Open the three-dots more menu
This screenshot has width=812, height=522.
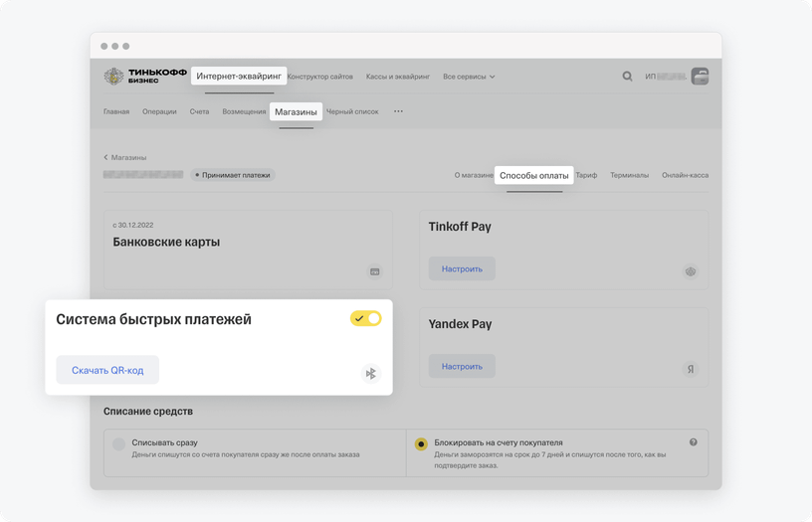(x=398, y=111)
